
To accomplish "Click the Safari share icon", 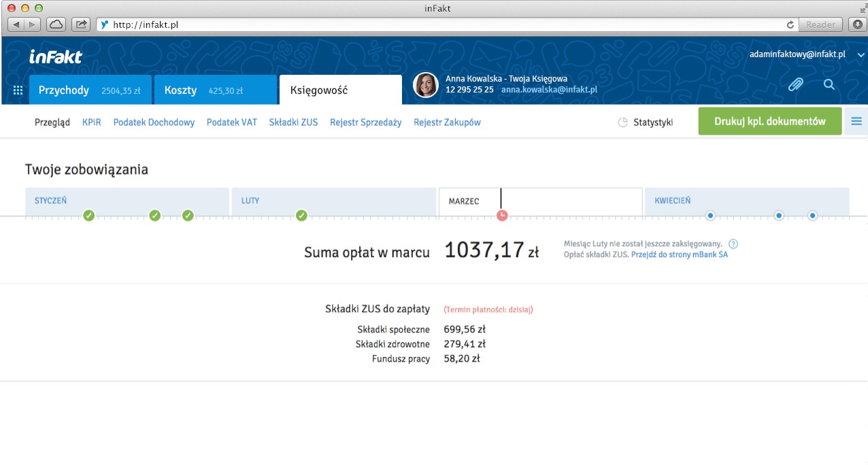I will 81,24.
